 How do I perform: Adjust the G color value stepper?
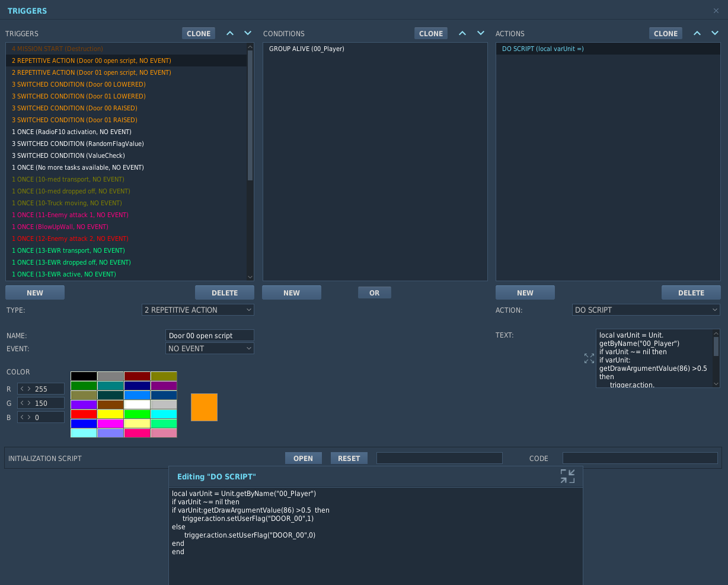[x=41, y=403]
